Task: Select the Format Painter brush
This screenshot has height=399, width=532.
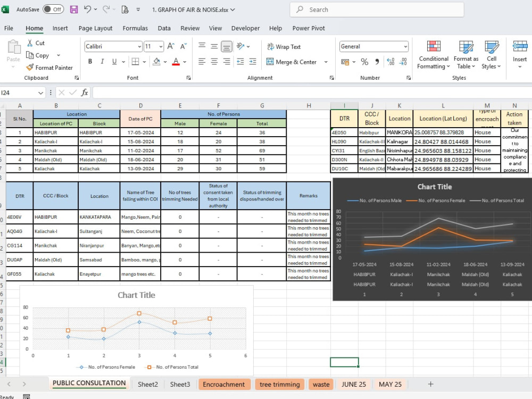Action: [x=30, y=68]
